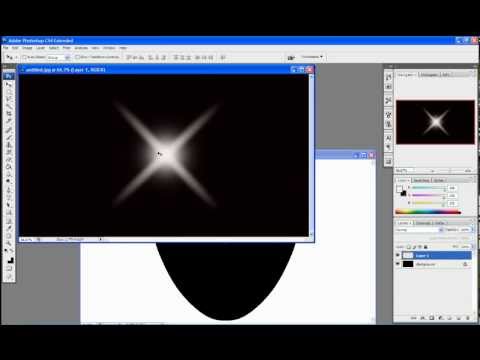Select the Slice tool

click(x=9, y=122)
